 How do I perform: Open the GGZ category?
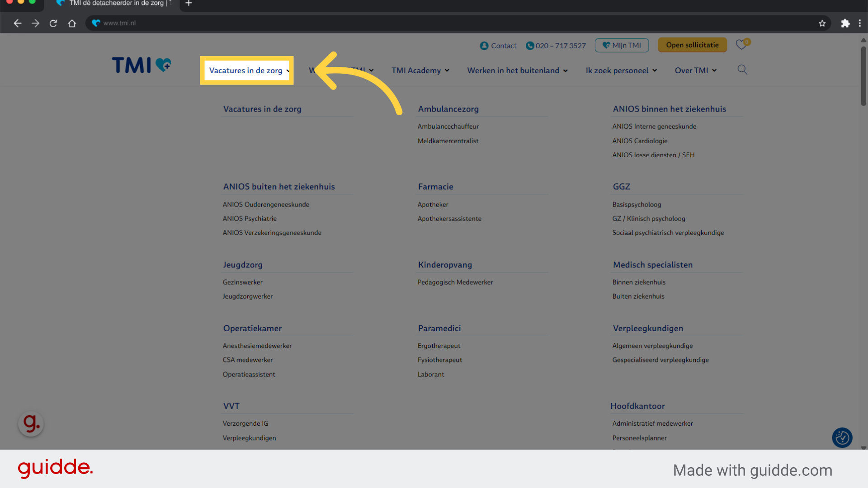pos(621,187)
